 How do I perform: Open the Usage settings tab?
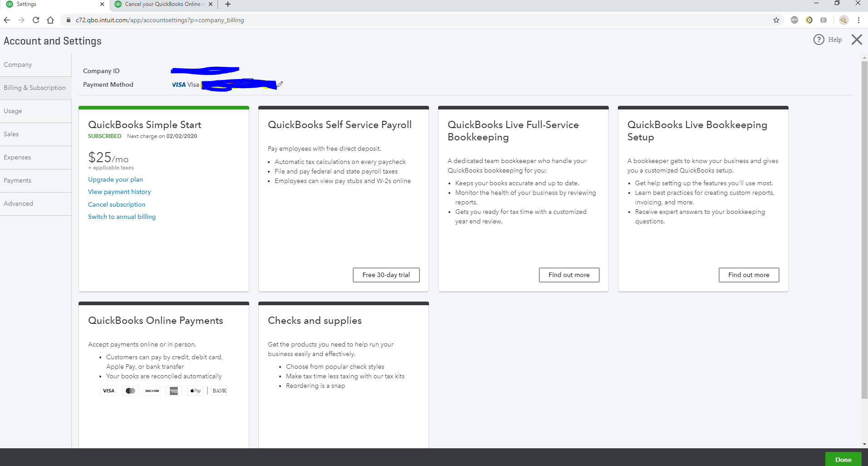[x=36, y=111]
